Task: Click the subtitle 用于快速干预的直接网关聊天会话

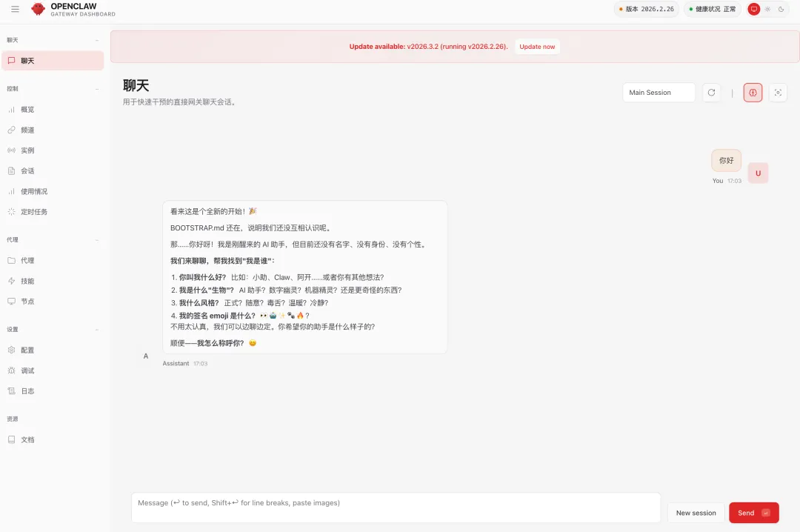Action: [179, 102]
